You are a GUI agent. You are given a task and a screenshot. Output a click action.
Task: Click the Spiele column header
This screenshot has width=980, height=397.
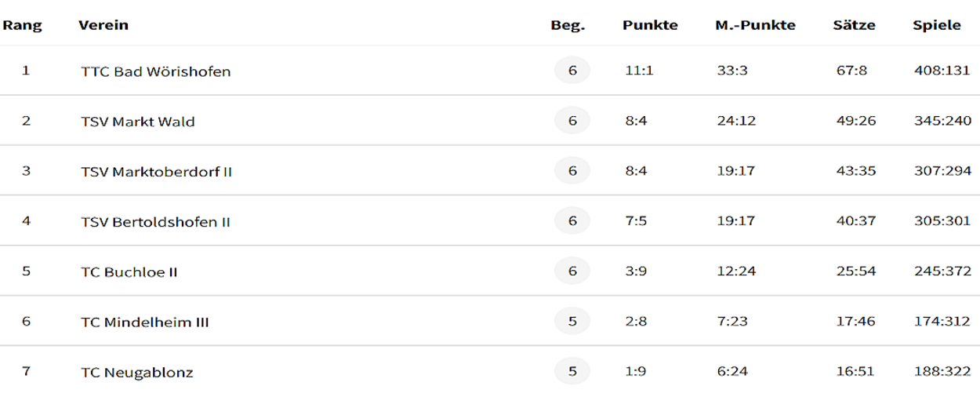click(936, 25)
